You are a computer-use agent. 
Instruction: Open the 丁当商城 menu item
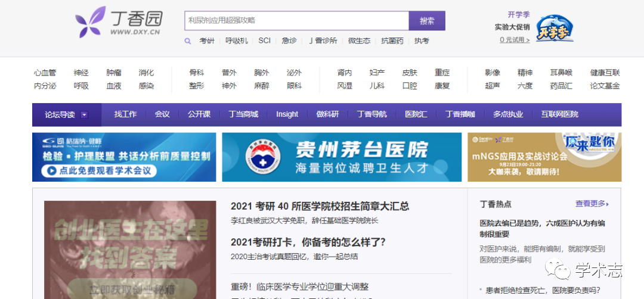point(243,114)
